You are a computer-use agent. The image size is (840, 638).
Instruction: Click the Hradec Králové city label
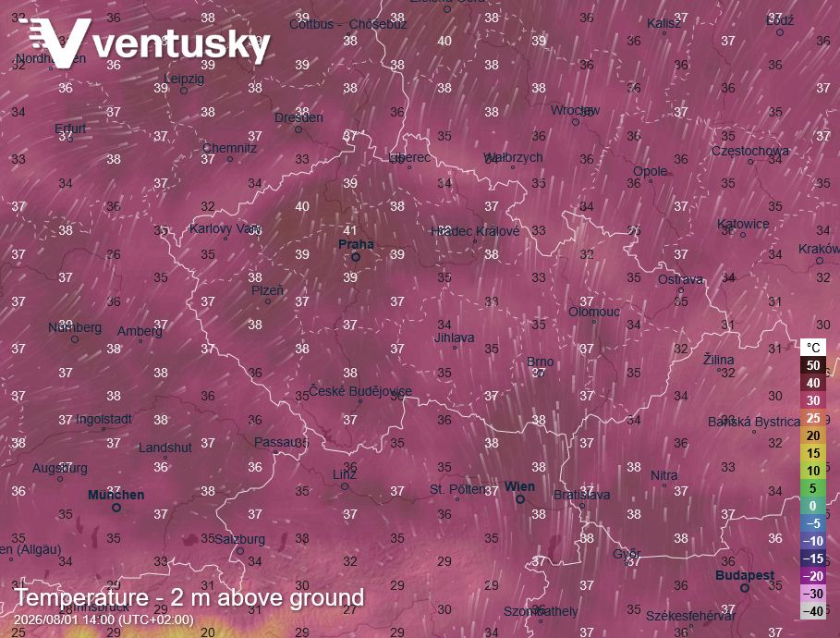(x=475, y=231)
